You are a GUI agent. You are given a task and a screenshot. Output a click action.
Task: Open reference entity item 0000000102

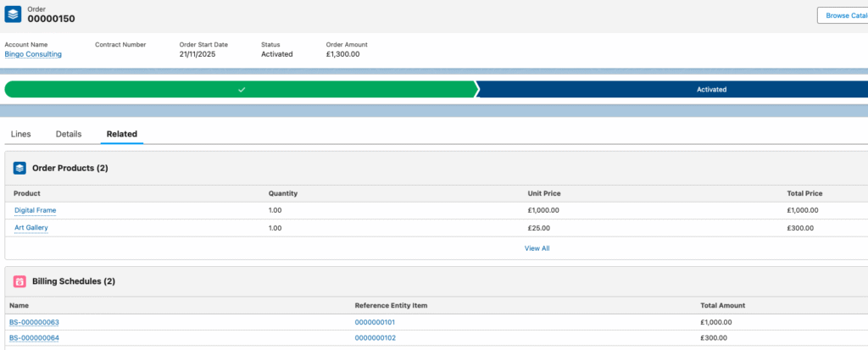tap(375, 338)
